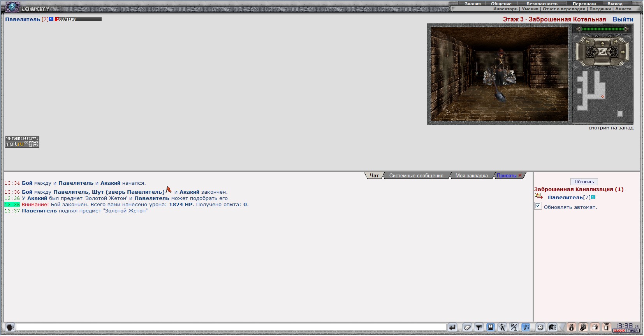Viewport: 644px width, 336px height.
Task: Click the blue Выйти link
Action: 623,19
